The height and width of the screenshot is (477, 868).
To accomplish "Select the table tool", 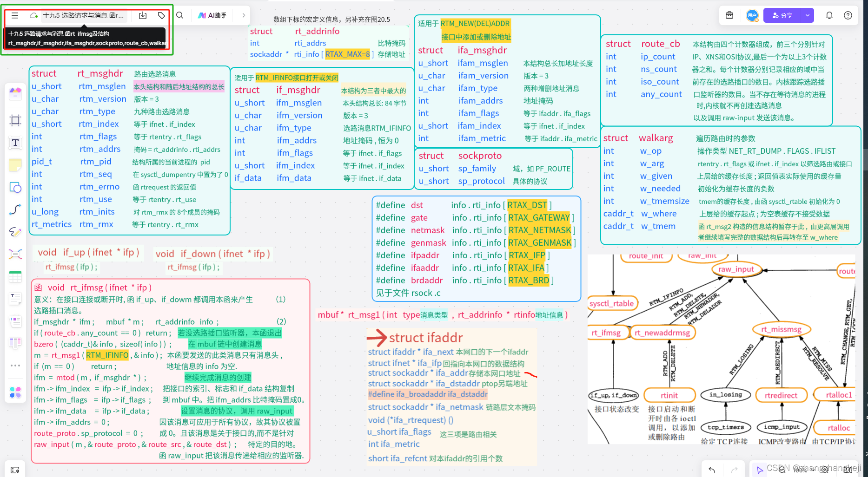I will pyautogui.click(x=15, y=277).
